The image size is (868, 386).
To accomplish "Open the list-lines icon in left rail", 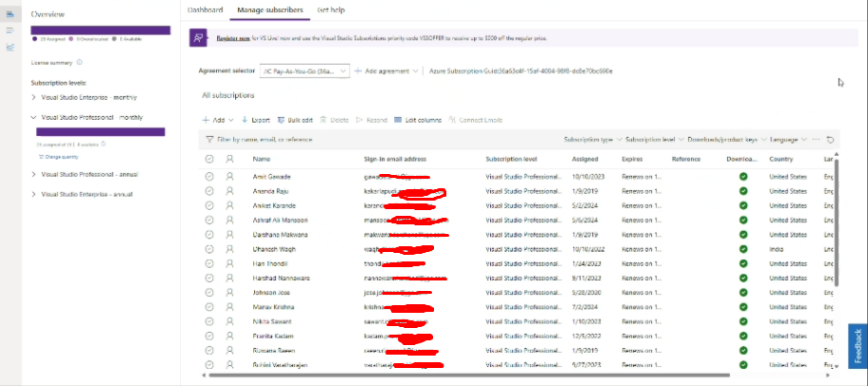I will 10,29.
